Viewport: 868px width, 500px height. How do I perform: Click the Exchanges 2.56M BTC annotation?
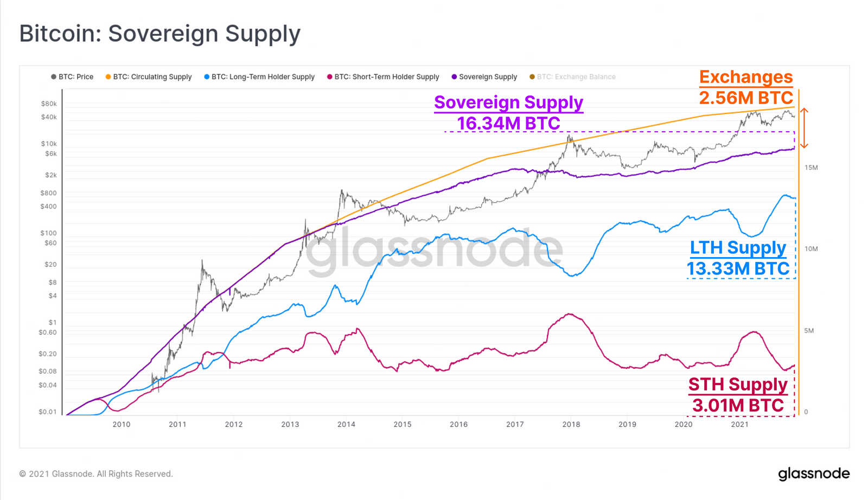point(746,87)
